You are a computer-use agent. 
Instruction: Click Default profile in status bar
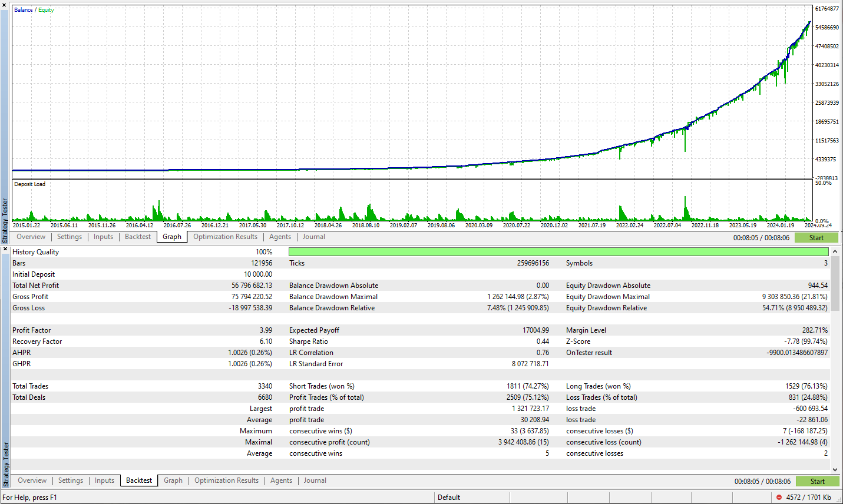coord(449,498)
